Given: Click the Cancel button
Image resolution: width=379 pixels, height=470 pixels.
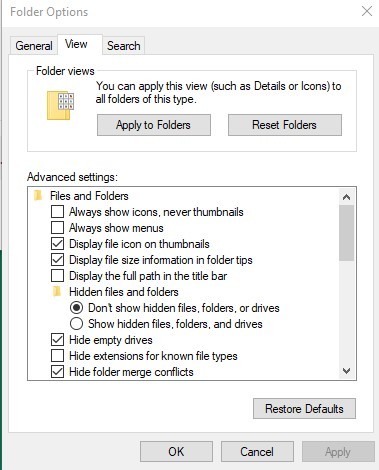Looking at the screenshot, I should pyautogui.click(x=257, y=452).
